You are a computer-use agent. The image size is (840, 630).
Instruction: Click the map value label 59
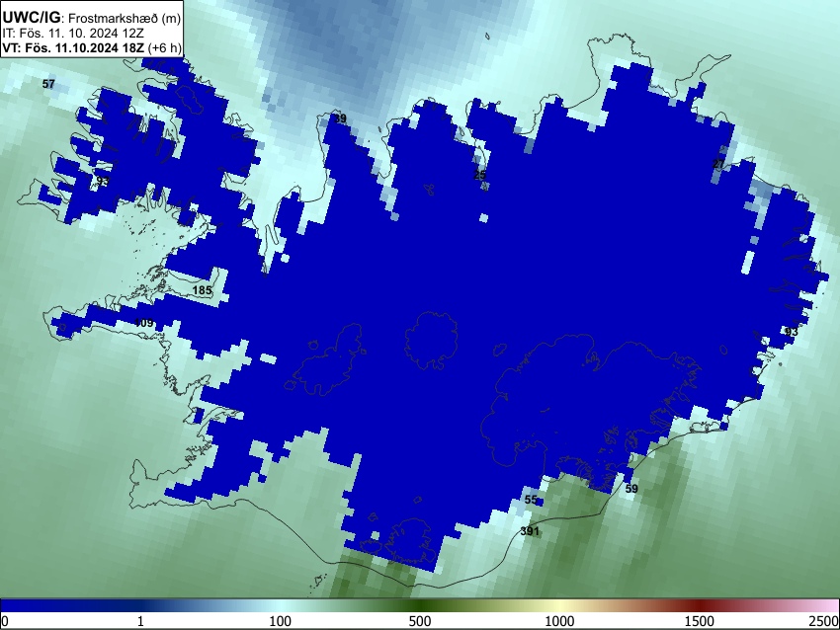pos(631,488)
